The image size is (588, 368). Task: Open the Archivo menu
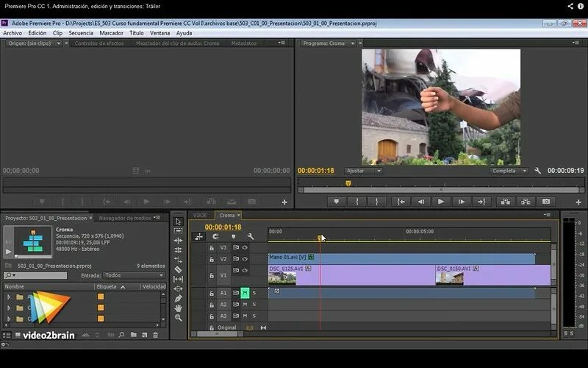[x=12, y=33]
